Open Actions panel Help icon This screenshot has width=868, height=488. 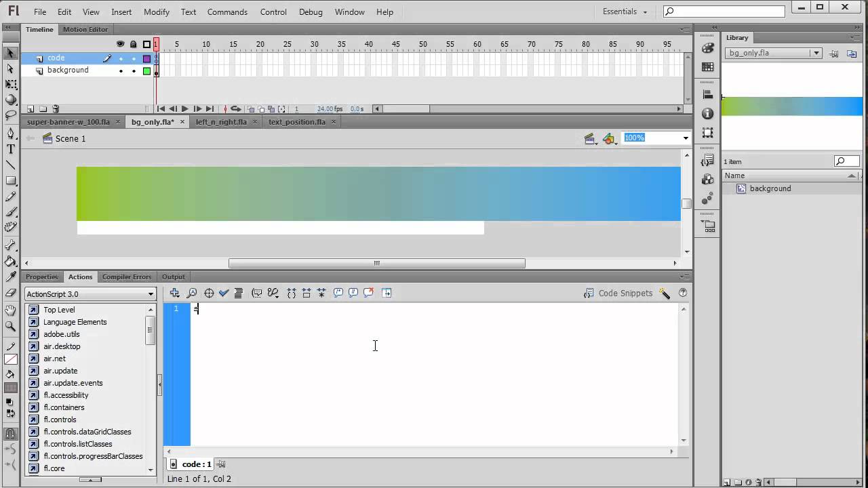(x=683, y=293)
